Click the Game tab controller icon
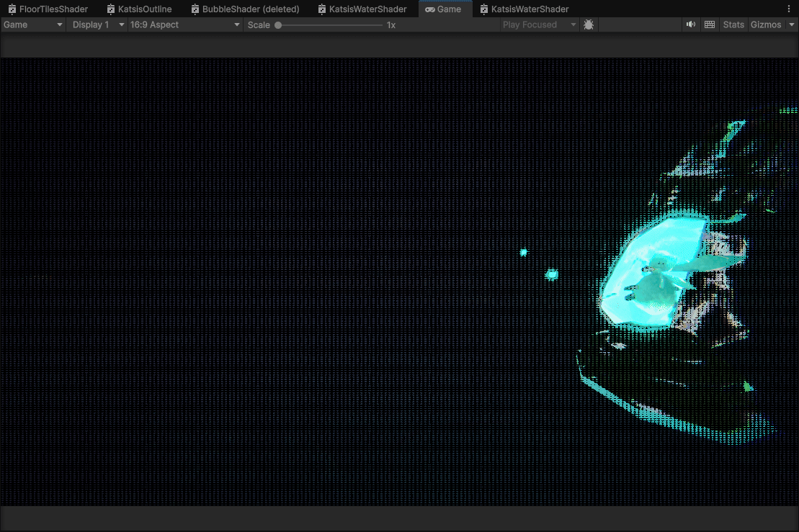The image size is (799, 532). click(429, 9)
